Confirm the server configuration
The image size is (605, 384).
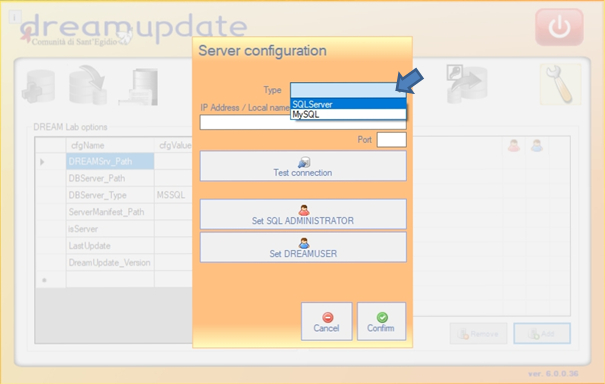coord(381,321)
